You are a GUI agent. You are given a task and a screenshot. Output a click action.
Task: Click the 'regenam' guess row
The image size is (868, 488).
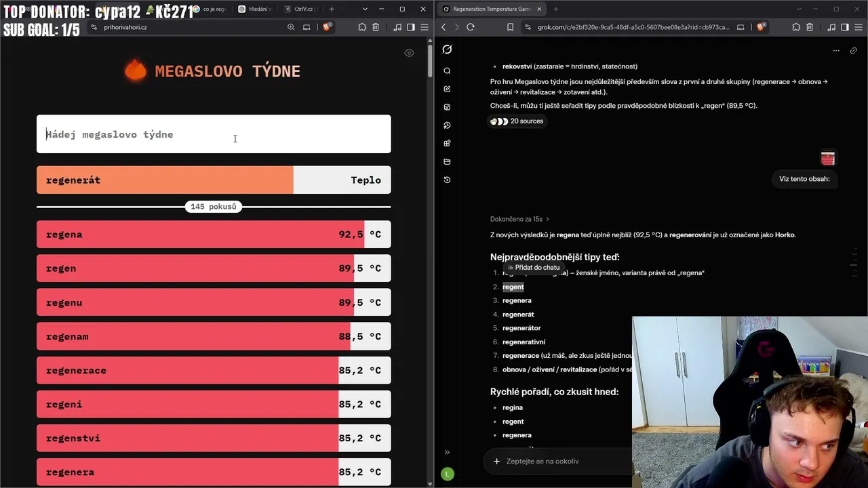[x=214, y=336]
